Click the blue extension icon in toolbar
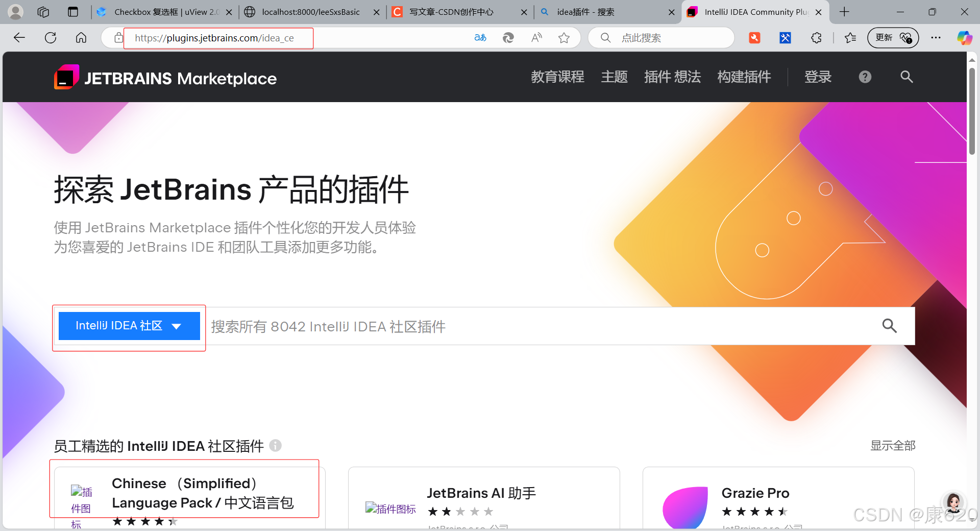The width and height of the screenshot is (980, 531). 785,38
